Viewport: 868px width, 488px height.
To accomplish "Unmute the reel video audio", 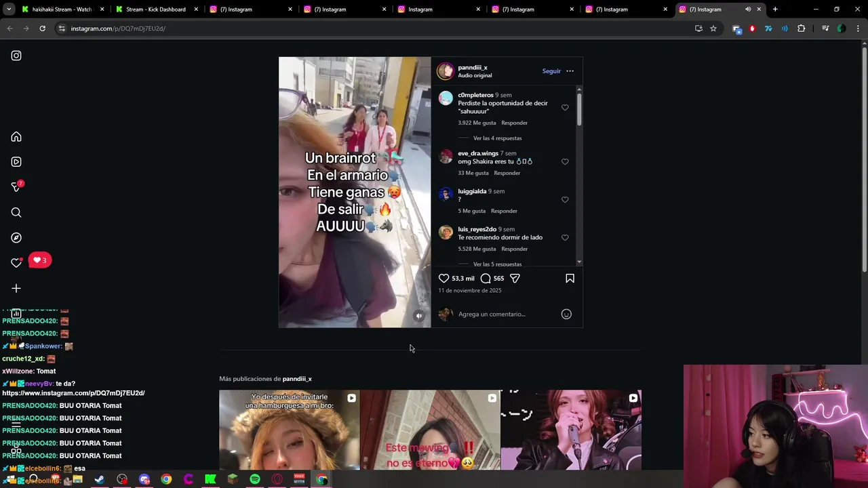I will tap(419, 316).
